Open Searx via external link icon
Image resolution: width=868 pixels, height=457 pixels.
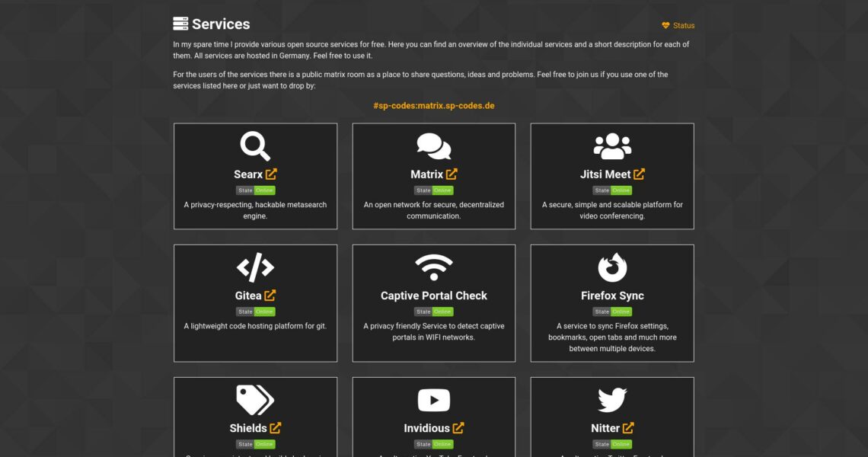(x=272, y=174)
